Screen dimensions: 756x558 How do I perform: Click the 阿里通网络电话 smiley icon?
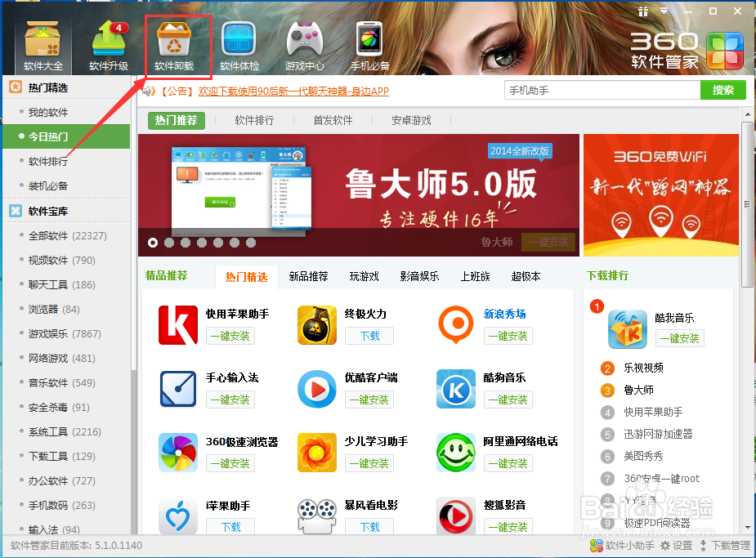pyautogui.click(x=455, y=453)
